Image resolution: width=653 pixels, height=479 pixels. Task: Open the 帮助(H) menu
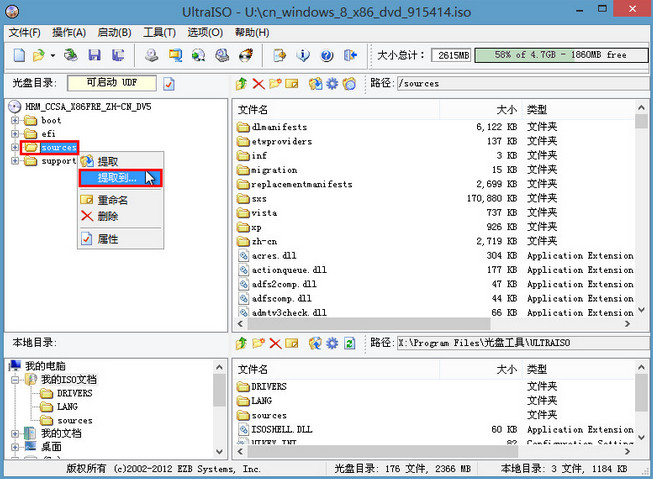pyautogui.click(x=252, y=32)
